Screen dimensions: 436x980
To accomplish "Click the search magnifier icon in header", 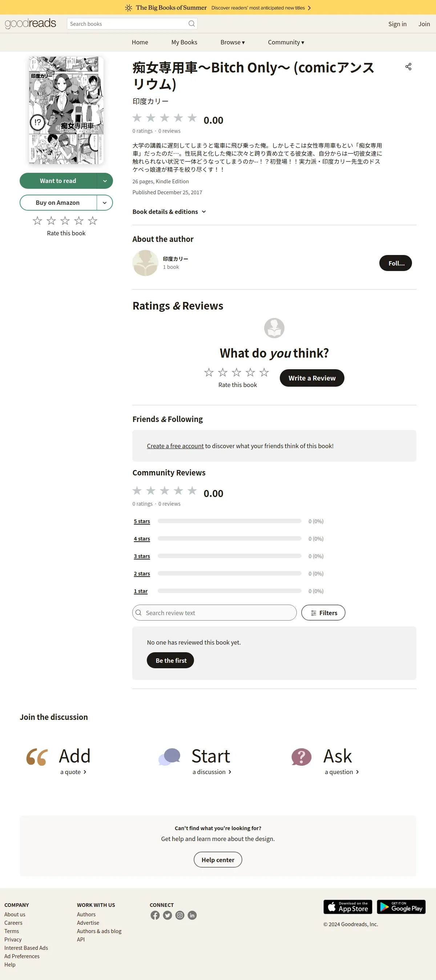I will pos(191,24).
